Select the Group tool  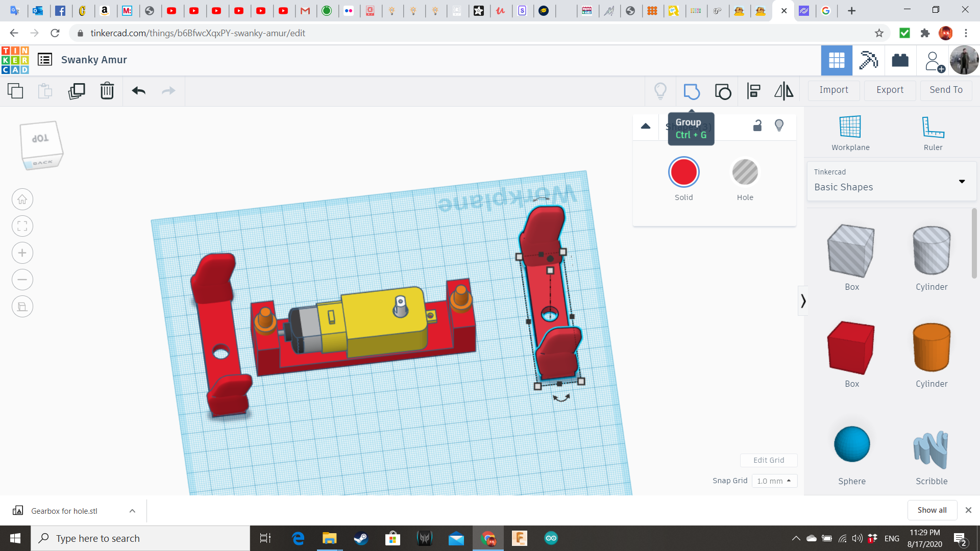pos(692,91)
